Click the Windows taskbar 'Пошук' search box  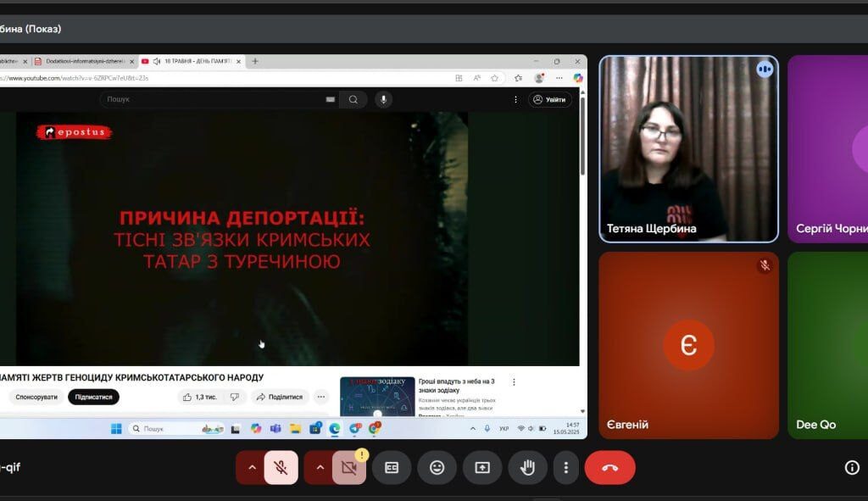177,428
